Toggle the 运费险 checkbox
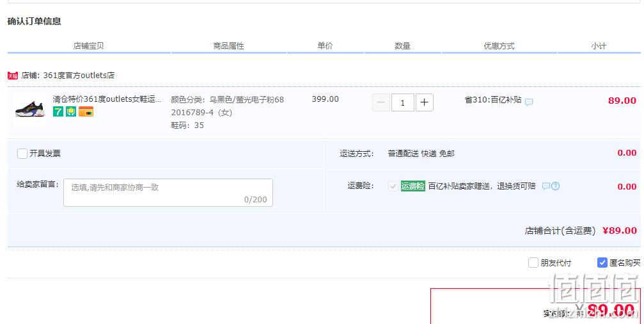 [x=393, y=186]
